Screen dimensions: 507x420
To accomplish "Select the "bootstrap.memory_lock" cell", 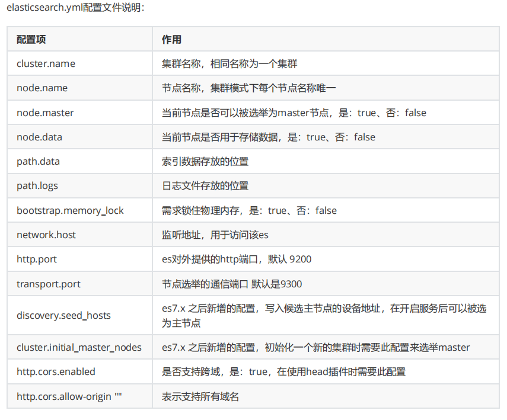I will 79,210.
